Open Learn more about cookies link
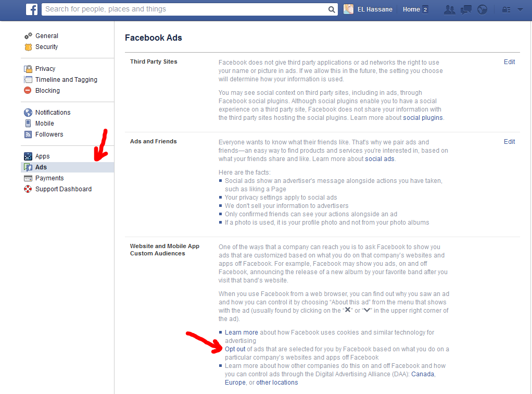This screenshot has width=532, height=394. coord(241,332)
